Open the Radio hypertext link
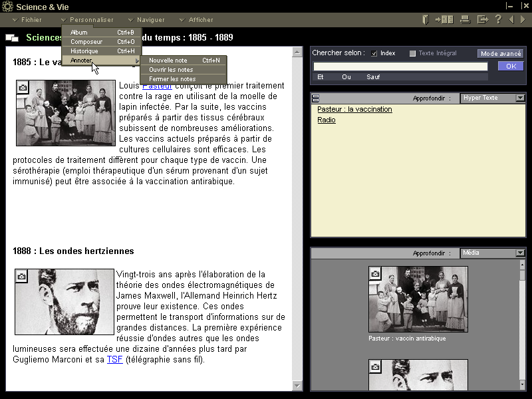The width and height of the screenshot is (532, 399). coord(327,120)
